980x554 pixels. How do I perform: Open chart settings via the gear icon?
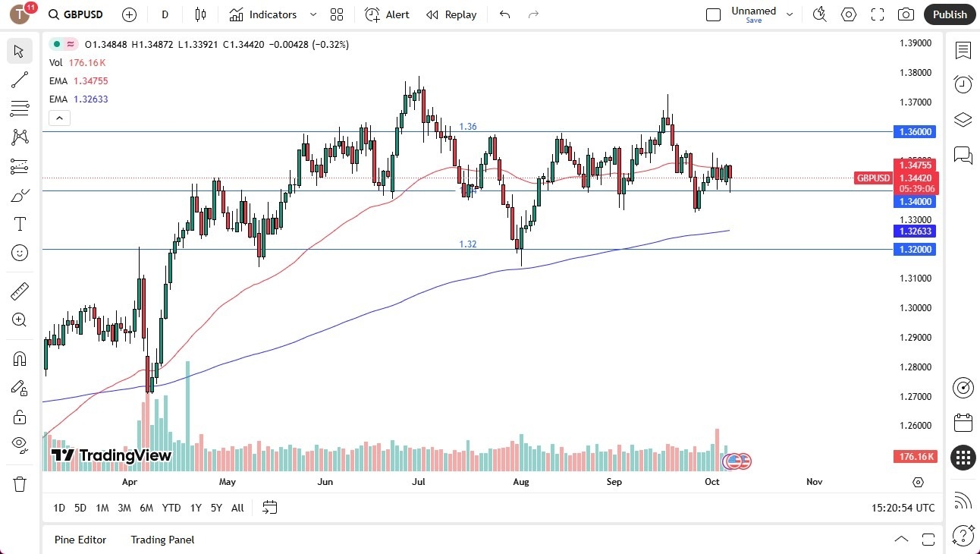pos(848,14)
